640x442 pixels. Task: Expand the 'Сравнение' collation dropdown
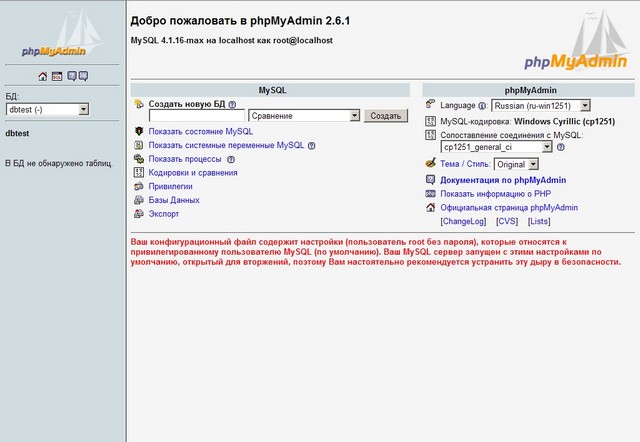(x=304, y=116)
